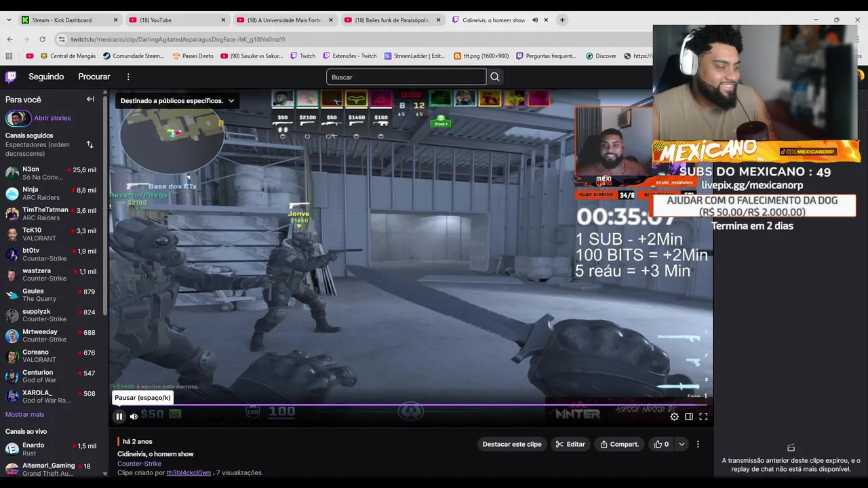Open the Perguntas frequentes bookmark

[547, 56]
